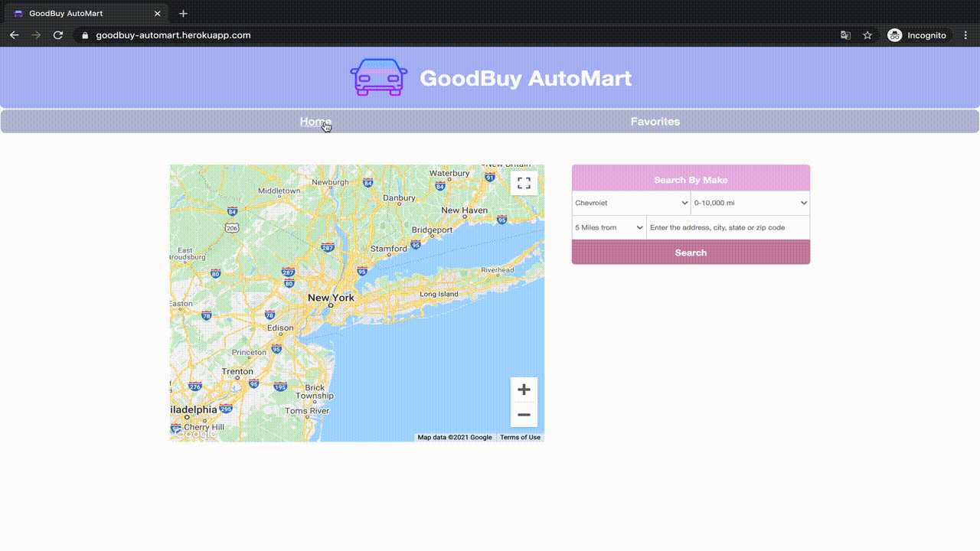Open the Favorites nav link
This screenshot has height=551, width=980.
[655, 122]
